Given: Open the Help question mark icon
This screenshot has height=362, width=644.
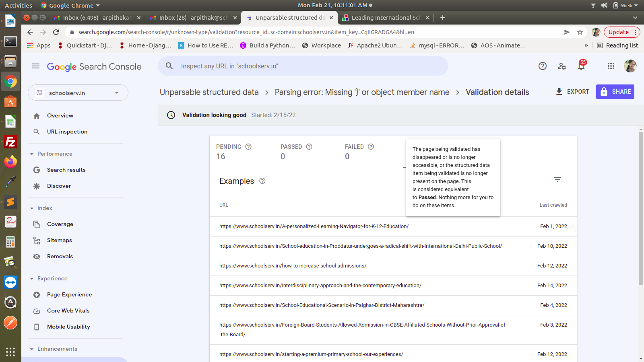Looking at the screenshot, I should coord(543,66).
